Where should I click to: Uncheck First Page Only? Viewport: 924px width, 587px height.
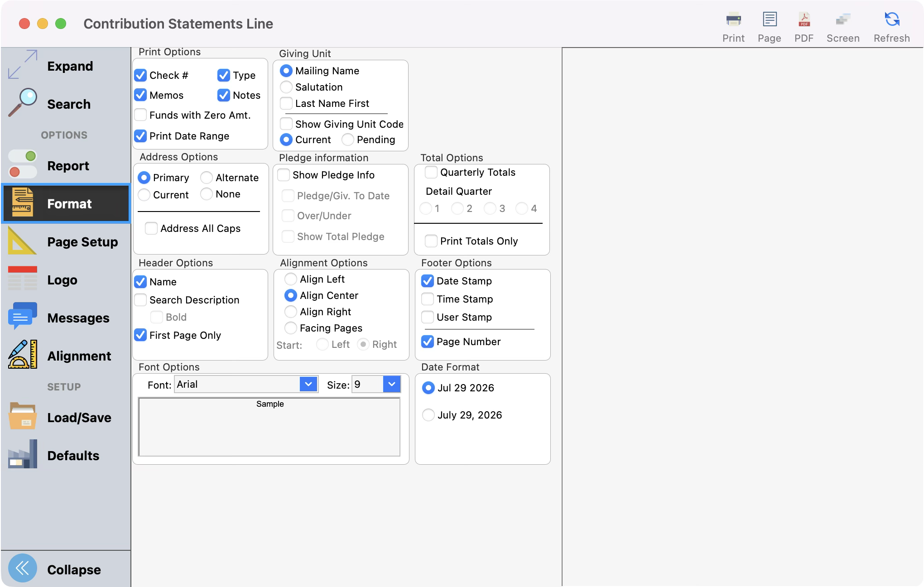click(x=141, y=335)
